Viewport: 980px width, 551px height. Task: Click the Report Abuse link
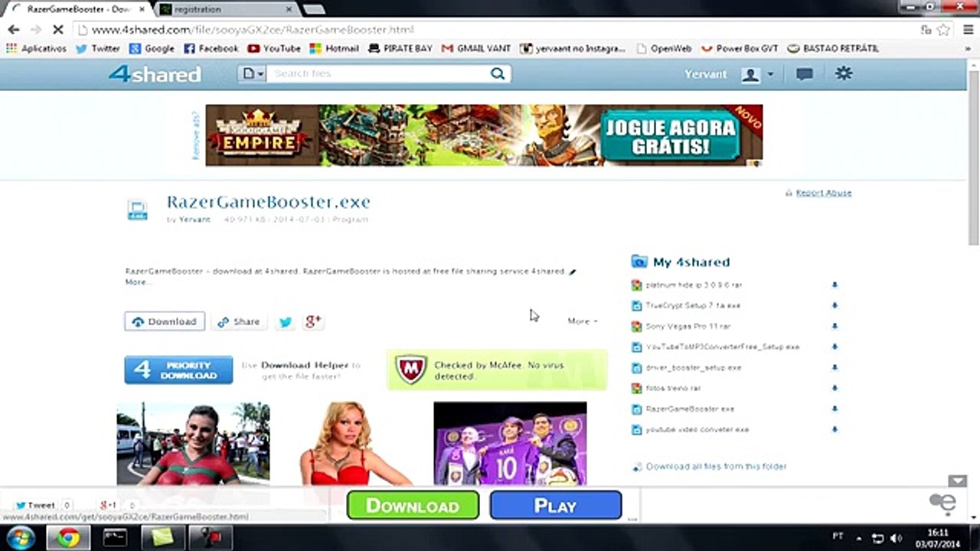click(x=824, y=193)
